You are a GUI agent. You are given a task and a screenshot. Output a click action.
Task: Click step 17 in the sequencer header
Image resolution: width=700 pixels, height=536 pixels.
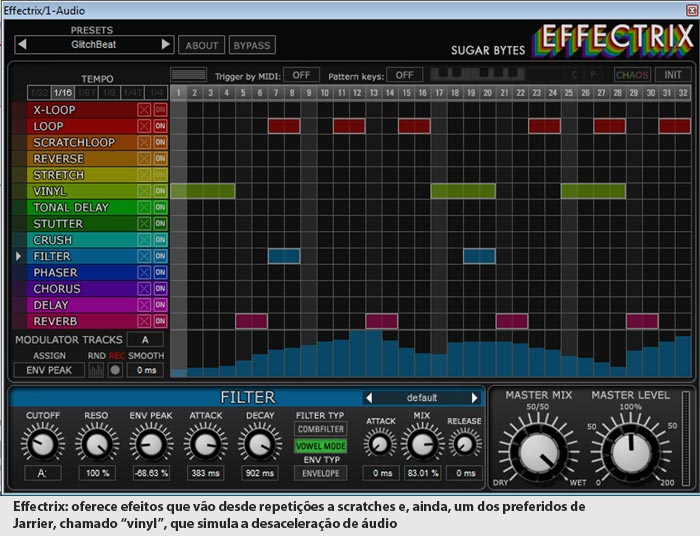439,93
